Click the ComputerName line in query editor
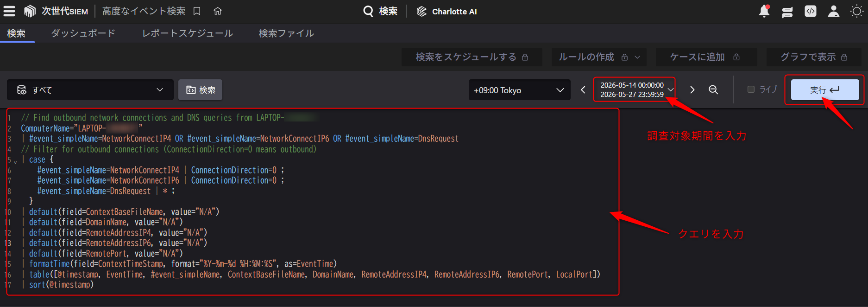This screenshot has width=868, height=307. tap(82, 128)
